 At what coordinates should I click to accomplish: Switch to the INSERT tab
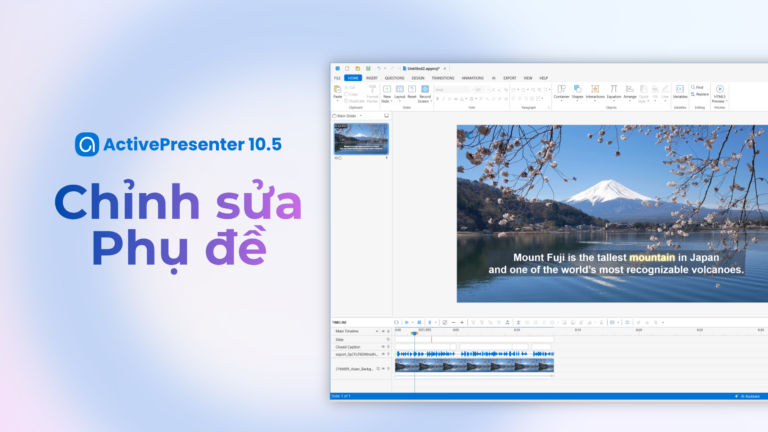(372, 78)
